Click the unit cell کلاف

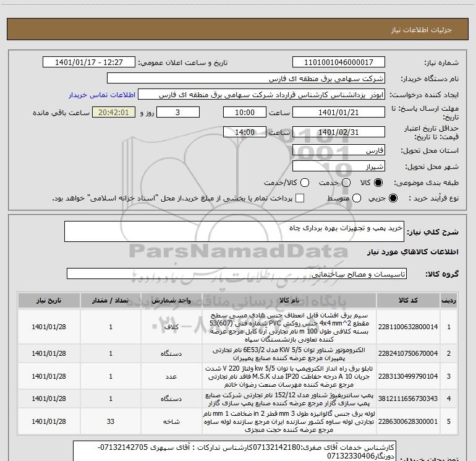click(171, 327)
